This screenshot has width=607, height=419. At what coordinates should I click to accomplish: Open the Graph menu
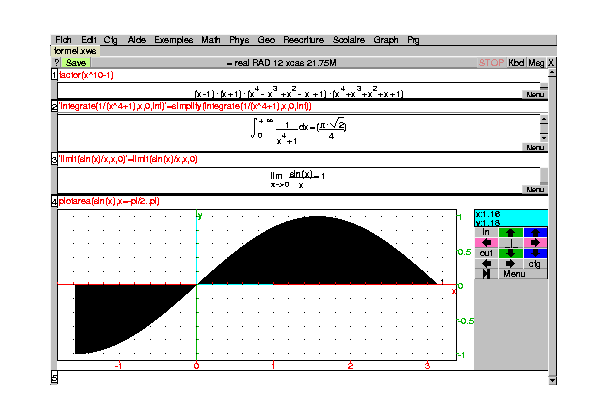pos(386,40)
